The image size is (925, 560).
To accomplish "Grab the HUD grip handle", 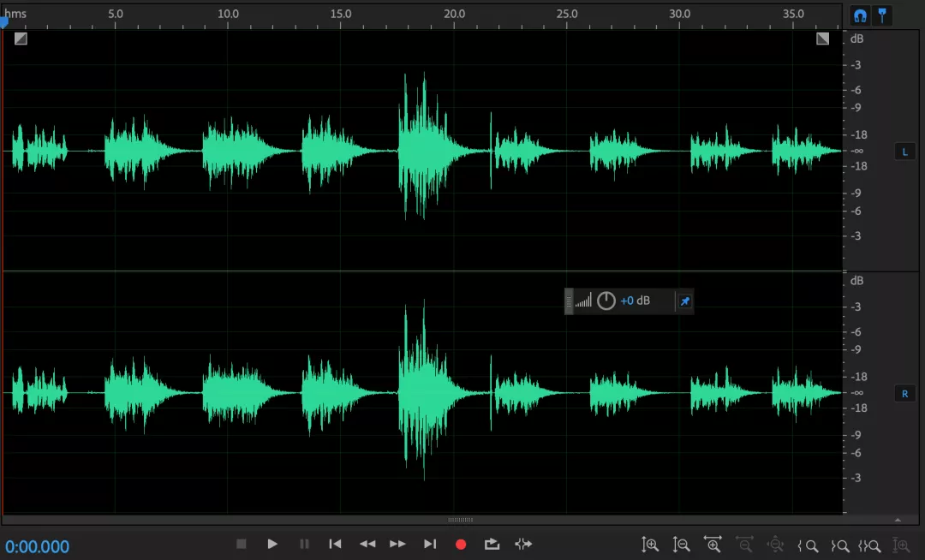I will click(569, 301).
